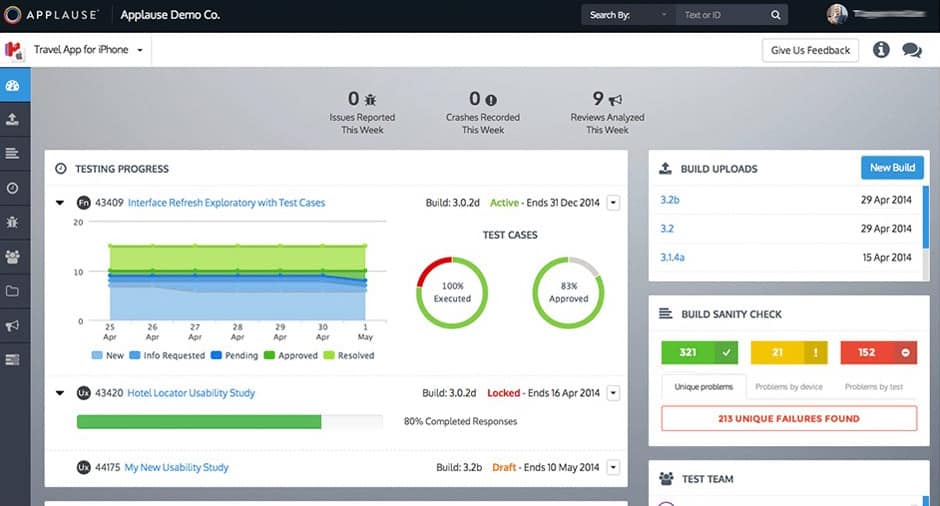Collapse the 43409 test cycle row
940x506 pixels.
pyautogui.click(x=60, y=203)
